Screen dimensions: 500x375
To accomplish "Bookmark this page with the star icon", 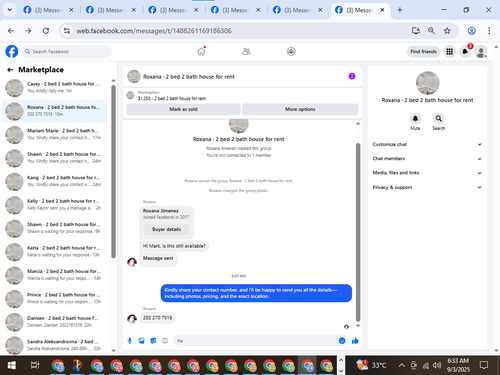I will coord(447,31).
